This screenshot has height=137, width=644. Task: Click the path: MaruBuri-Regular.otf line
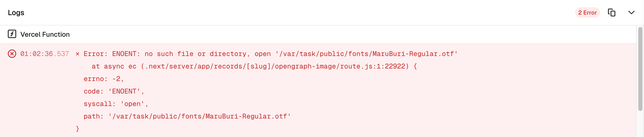[x=187, y=116]
